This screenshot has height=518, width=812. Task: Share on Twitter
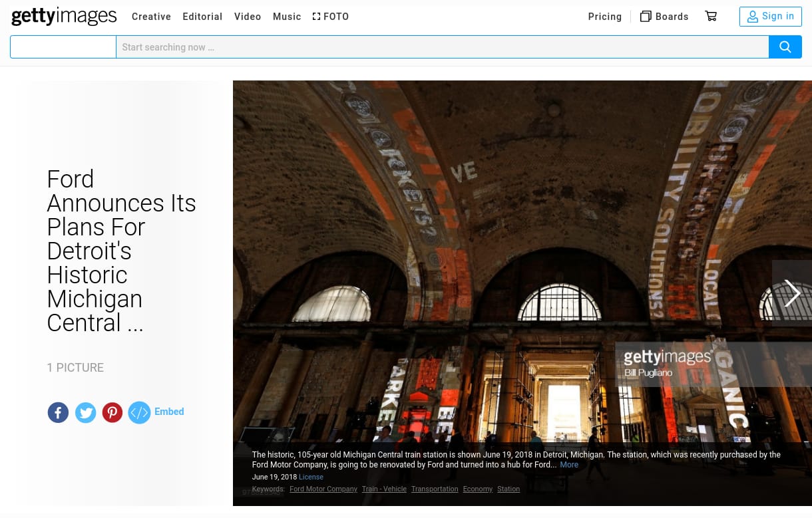(85, 412)
